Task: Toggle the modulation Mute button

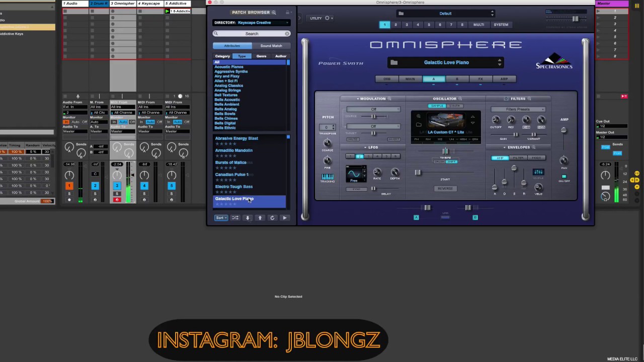Action: pyautogui.click(x=353, y=139)
